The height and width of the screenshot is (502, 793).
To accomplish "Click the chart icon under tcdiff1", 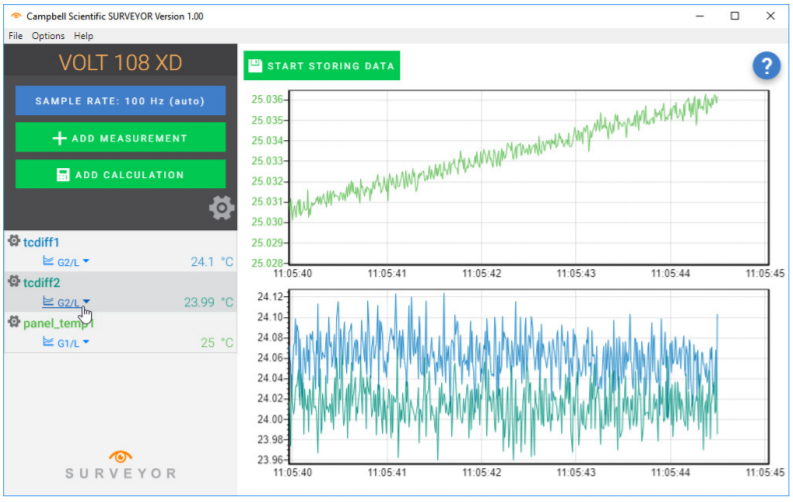I will click(x=48, y=261).
